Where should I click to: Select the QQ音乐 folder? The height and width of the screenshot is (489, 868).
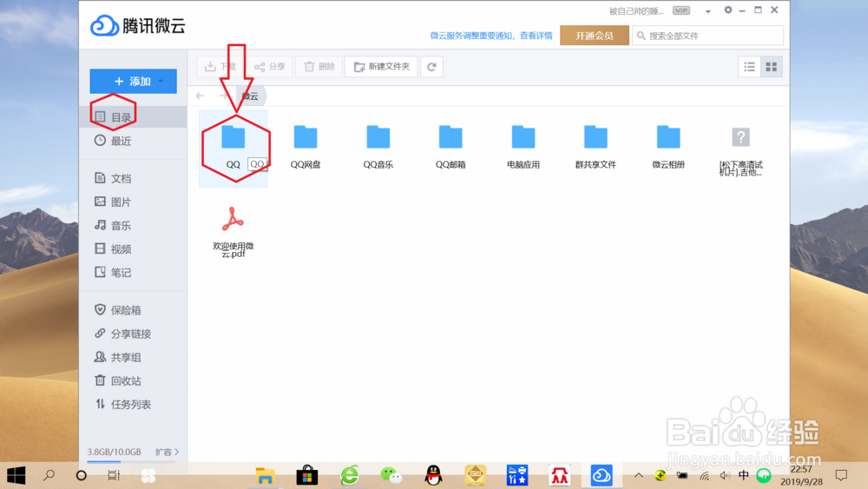pos(378,147)
